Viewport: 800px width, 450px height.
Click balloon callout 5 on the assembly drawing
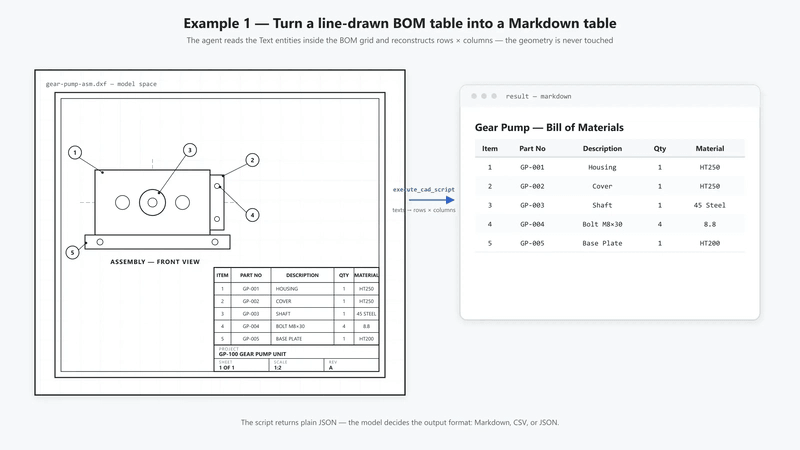(x=72, y=252)
